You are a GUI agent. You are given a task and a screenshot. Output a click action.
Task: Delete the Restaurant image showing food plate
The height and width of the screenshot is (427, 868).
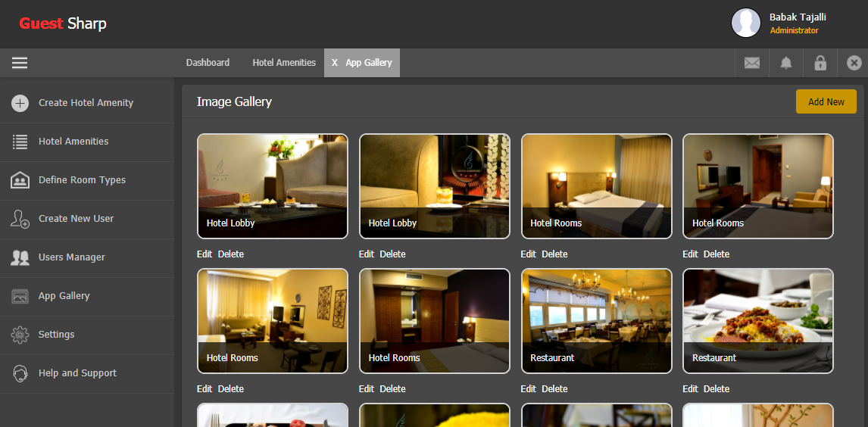[717, 389]
